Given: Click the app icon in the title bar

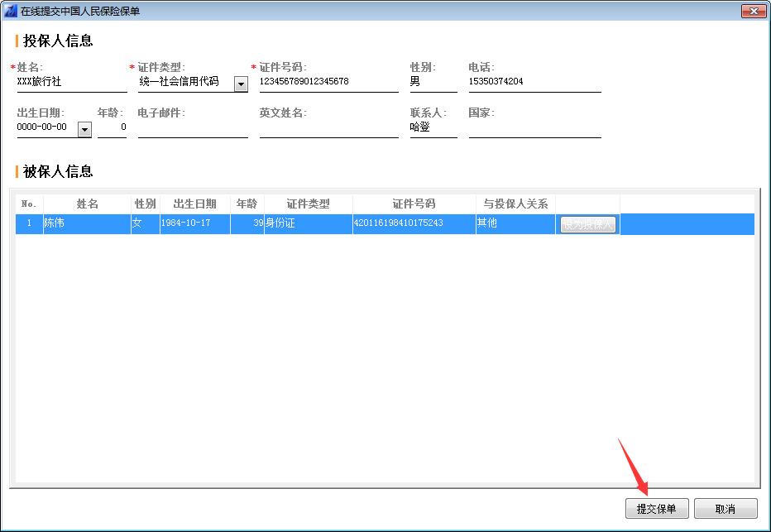Looking at the screenshot, I should 11,11.
